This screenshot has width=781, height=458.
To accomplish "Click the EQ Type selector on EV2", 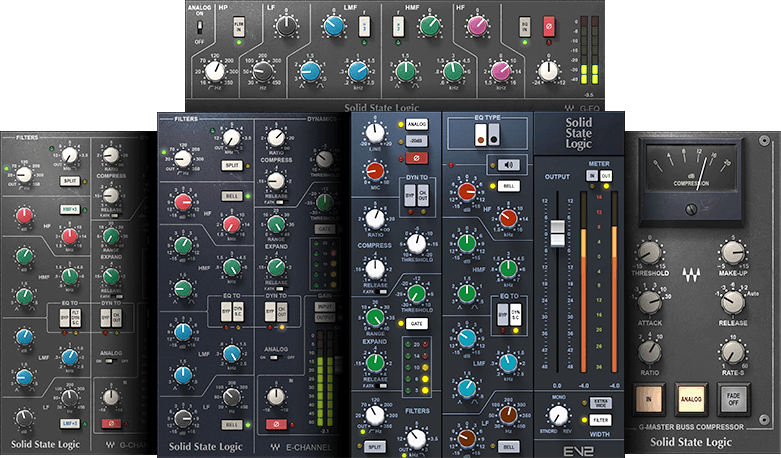I will pyautogui.click(x=487, y=137).
